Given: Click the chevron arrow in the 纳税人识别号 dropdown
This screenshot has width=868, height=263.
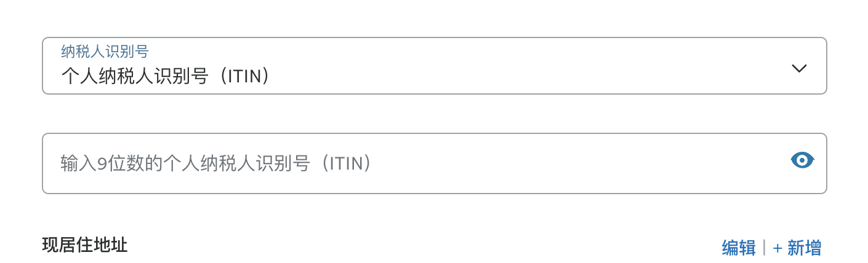Looking at the screenshot, I should (799, 68).
